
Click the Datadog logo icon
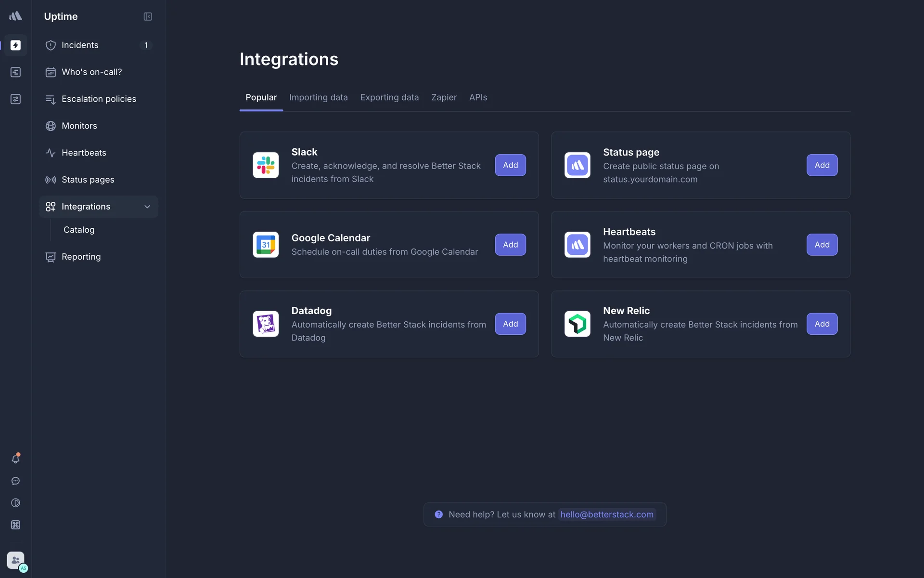click(266, 324)
